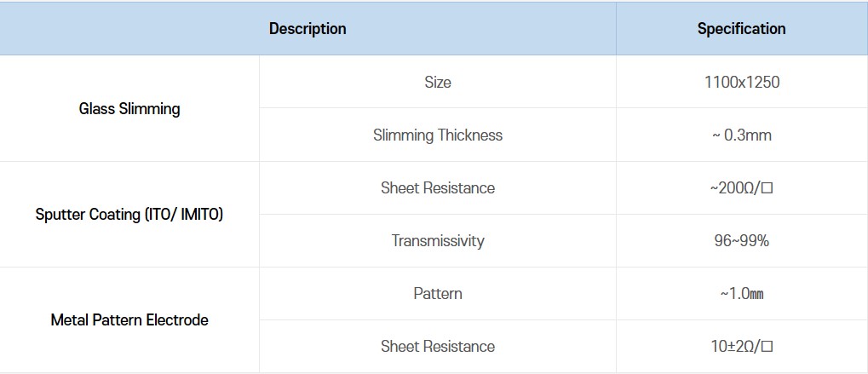
Task: Click the Size cell
Action: click(x=437, y=83)
